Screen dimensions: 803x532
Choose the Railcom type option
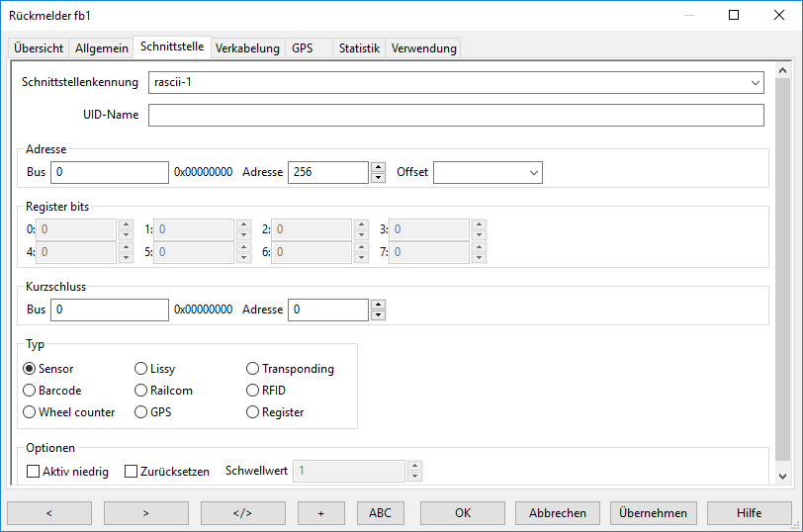[x=140, y=391]
